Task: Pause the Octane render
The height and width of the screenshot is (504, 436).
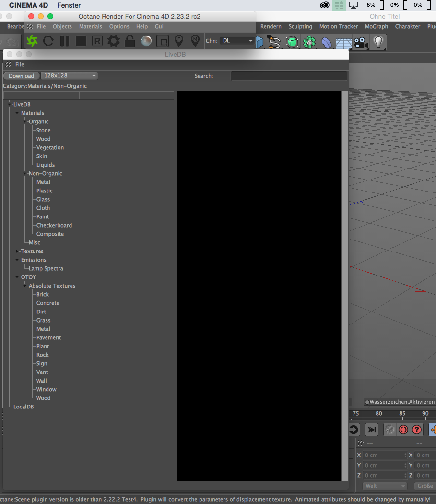Action: pyautogui.click(x=65, y=41)
